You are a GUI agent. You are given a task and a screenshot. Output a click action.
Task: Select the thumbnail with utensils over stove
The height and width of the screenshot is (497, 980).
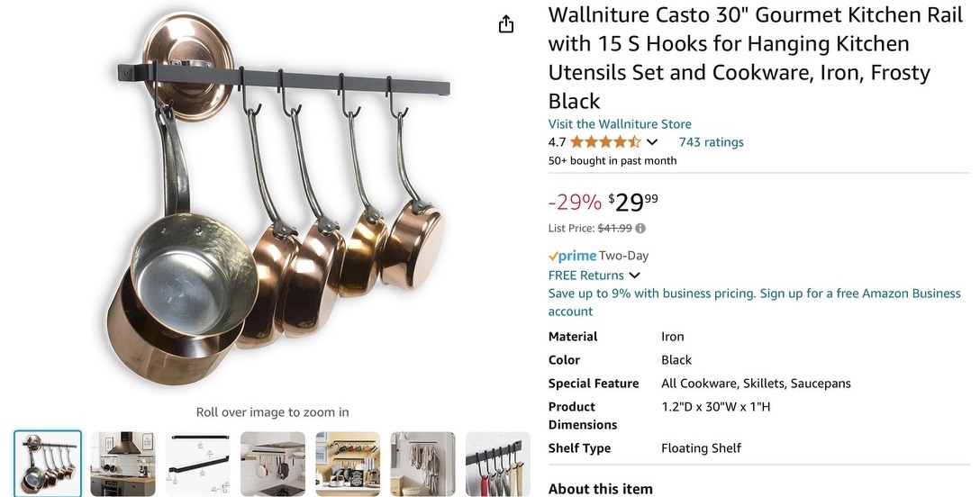tap(273, 464)
